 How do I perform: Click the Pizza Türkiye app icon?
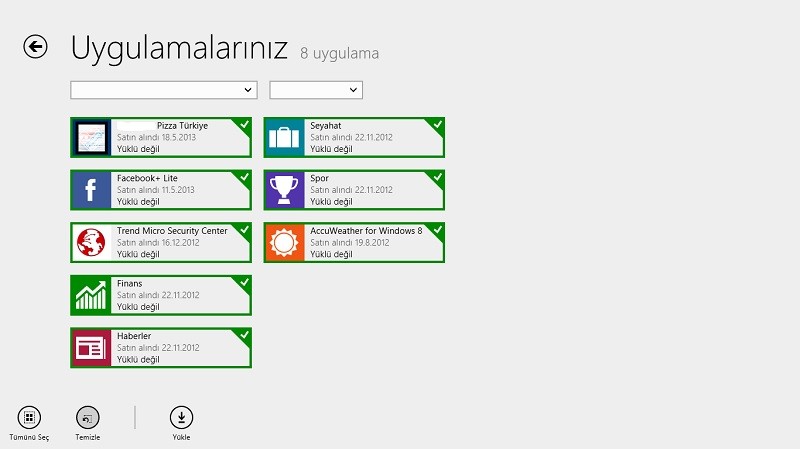click(91, 137)
